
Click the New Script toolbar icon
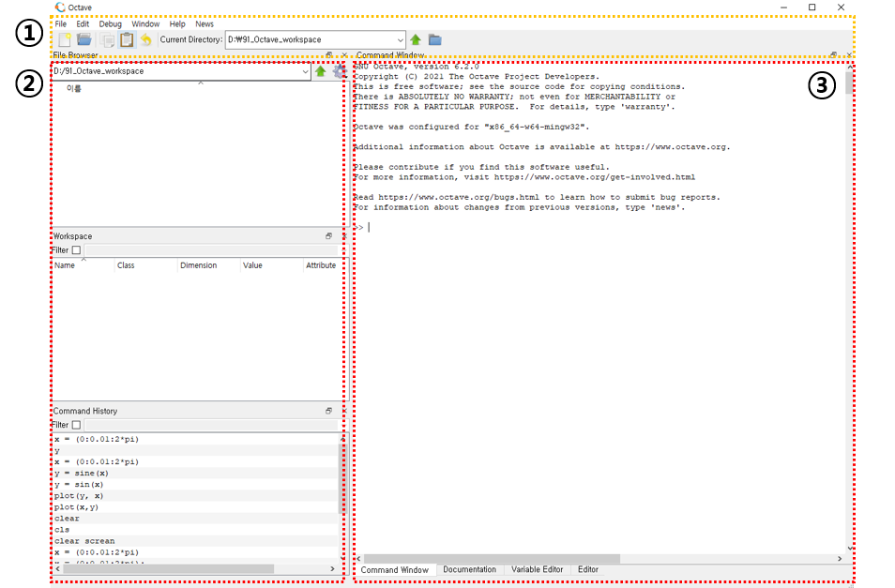65,39
